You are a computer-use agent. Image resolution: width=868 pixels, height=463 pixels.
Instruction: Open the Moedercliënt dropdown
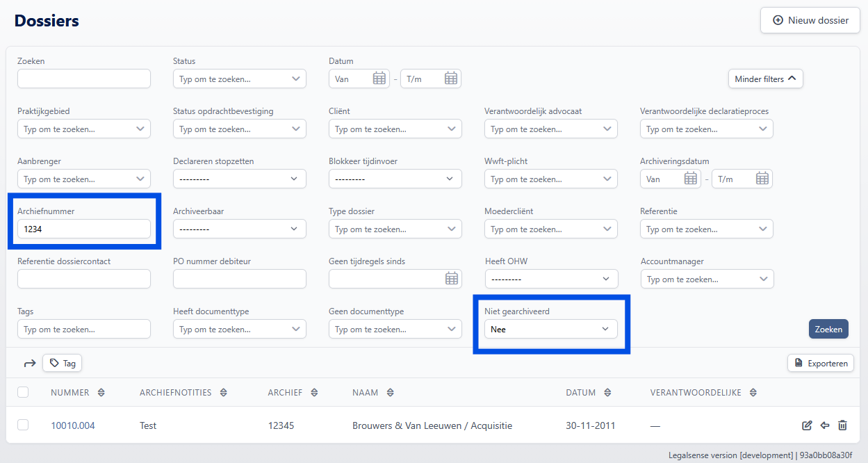(x=551, y=229)
